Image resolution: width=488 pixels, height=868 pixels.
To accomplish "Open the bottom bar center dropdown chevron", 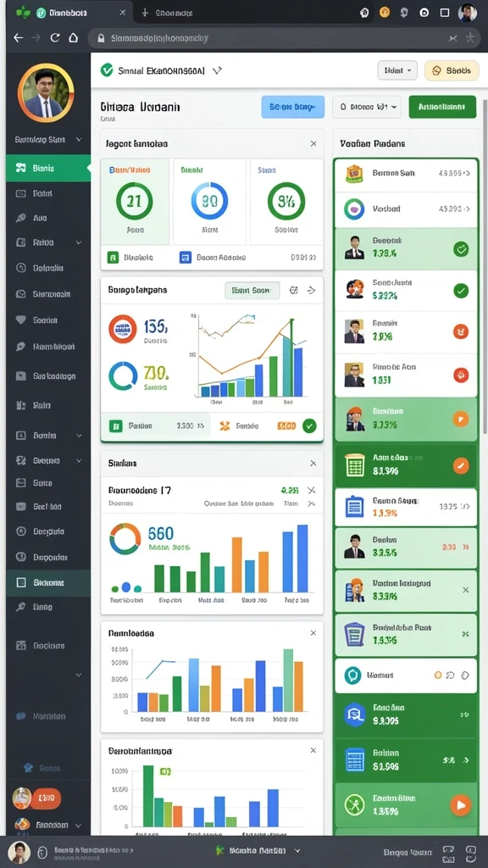I will pyautogui.click(x=297, y=849).
